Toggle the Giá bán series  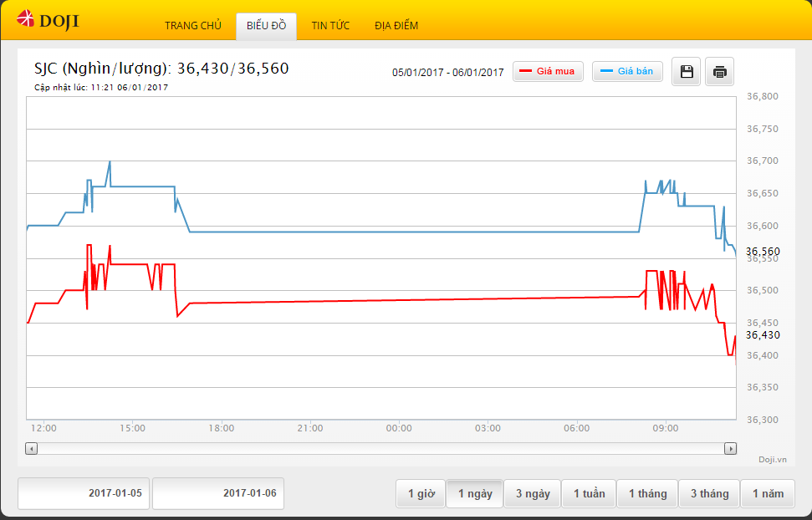pos(627,71)
